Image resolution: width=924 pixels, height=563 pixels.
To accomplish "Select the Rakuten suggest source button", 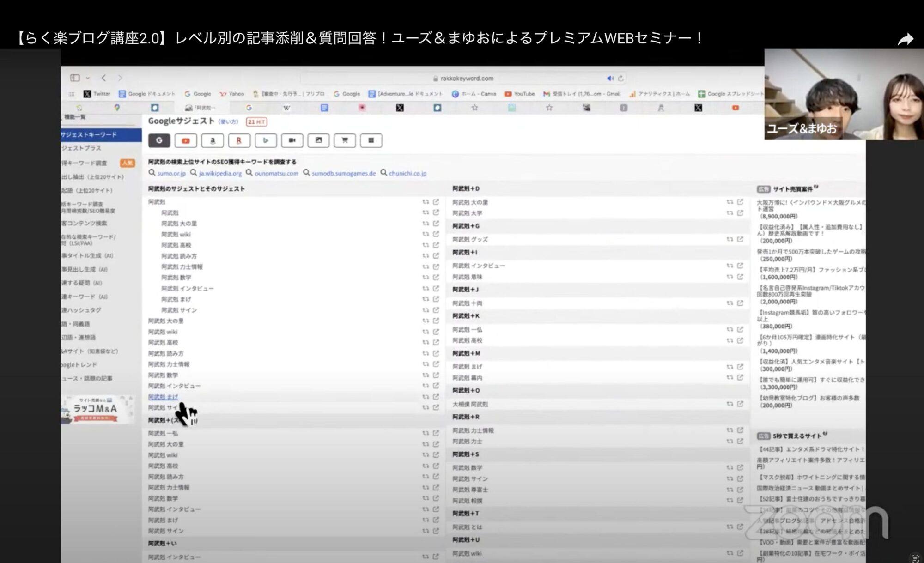I will pos(239,141).
